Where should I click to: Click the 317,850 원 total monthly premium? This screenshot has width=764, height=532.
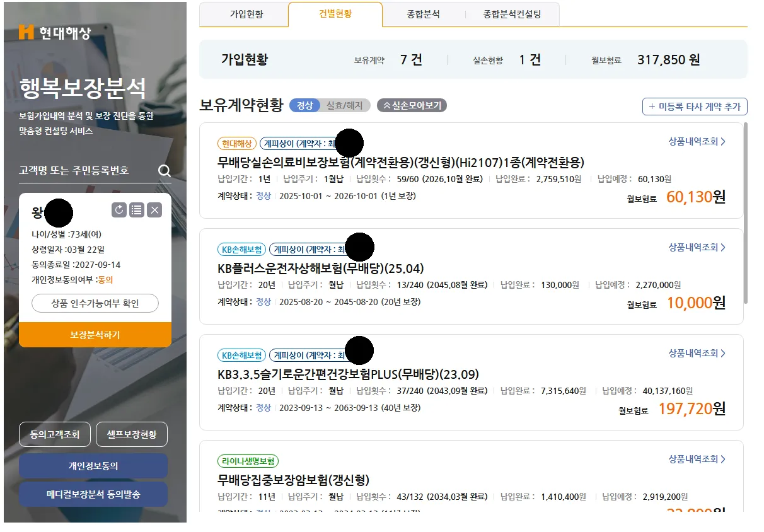[669, 60]
